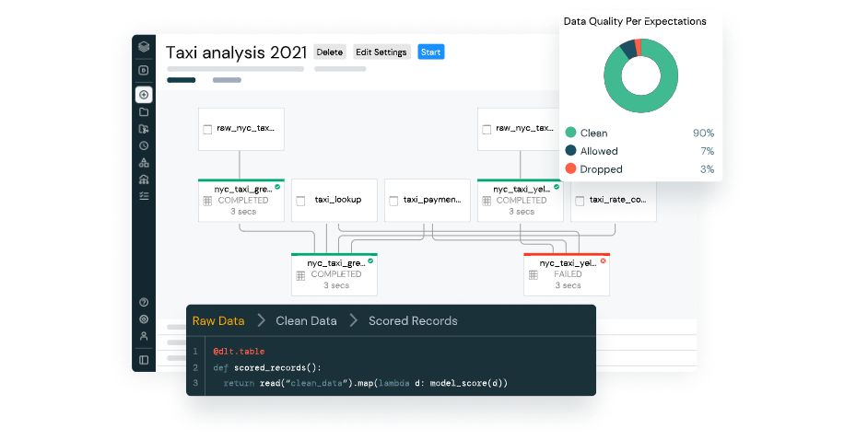Select the failed nyc_taxi_yel node

pos(567,273)
